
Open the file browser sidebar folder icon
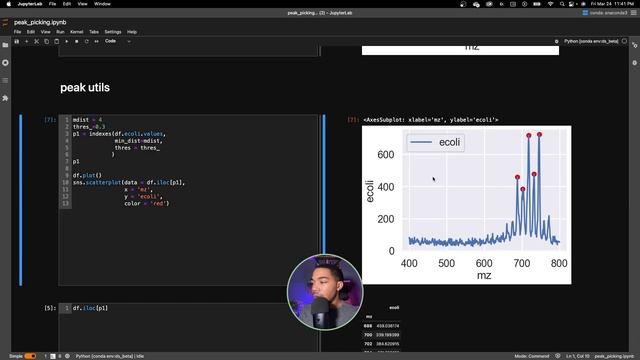[5, 45]
